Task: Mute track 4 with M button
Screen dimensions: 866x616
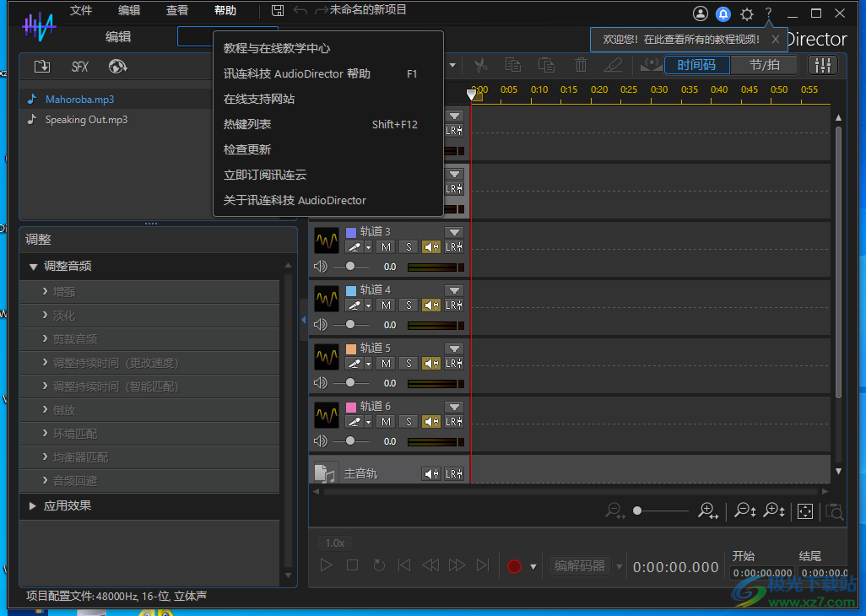Action: point(386,305)
